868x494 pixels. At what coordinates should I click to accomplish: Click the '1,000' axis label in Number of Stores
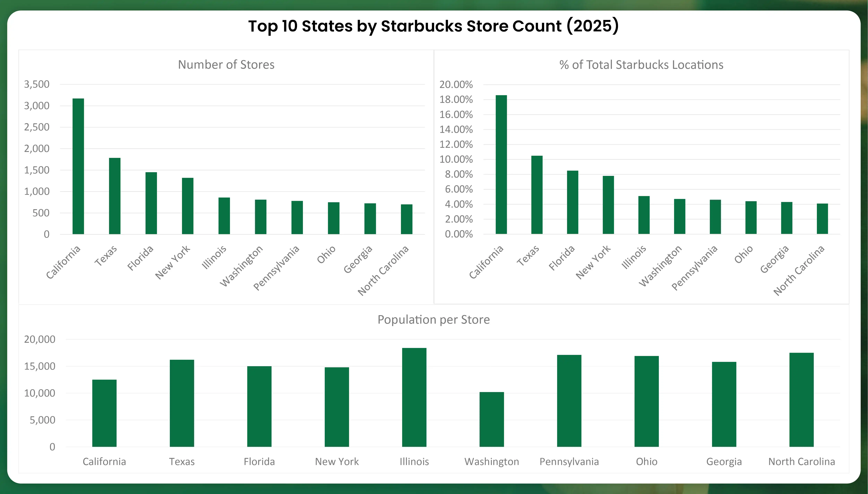37,191
